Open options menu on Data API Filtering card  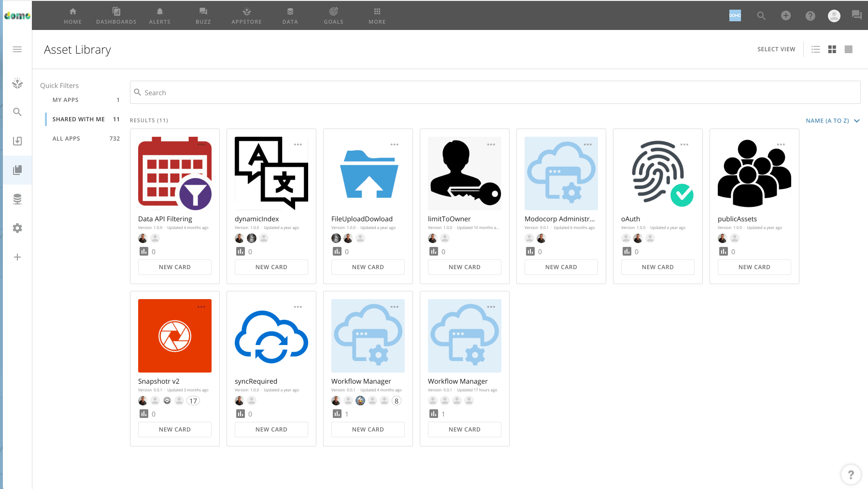point(201,144)
